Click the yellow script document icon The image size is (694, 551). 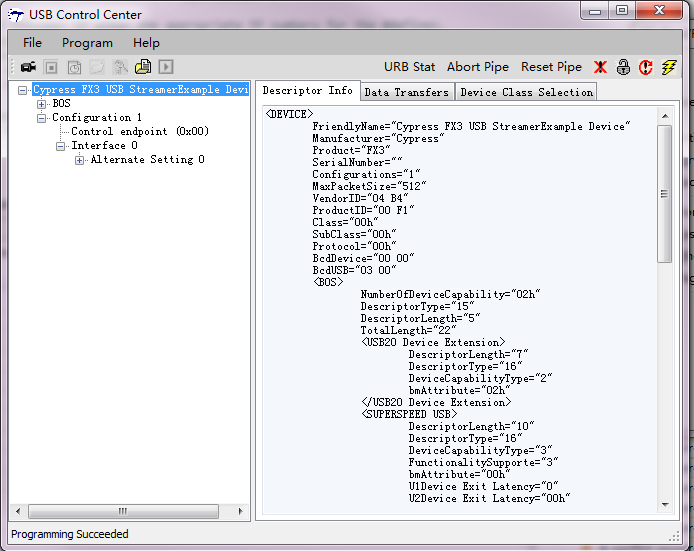(143, 67)
